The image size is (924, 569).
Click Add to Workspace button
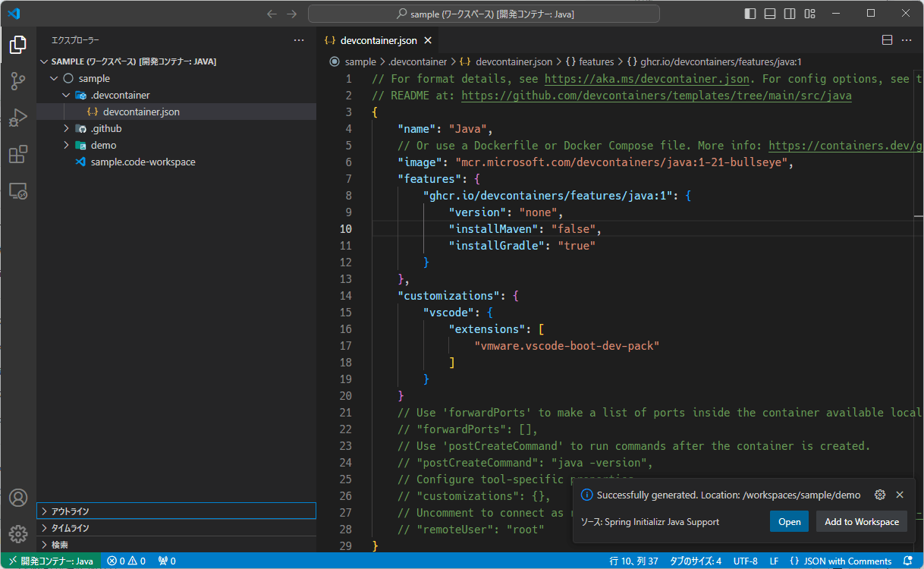point(862,521)
